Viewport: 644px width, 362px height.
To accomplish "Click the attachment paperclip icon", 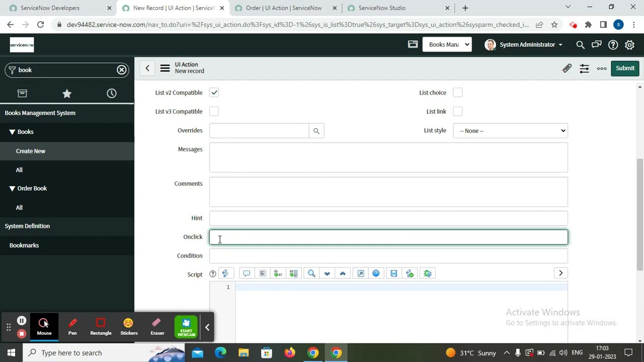I will pos(567,68).
